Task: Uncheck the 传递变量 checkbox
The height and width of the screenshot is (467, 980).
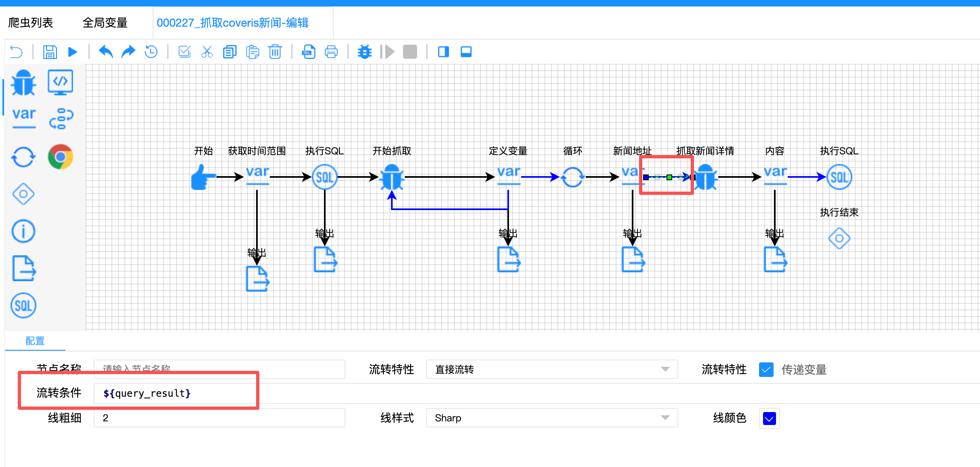Action: coord(766,369)
